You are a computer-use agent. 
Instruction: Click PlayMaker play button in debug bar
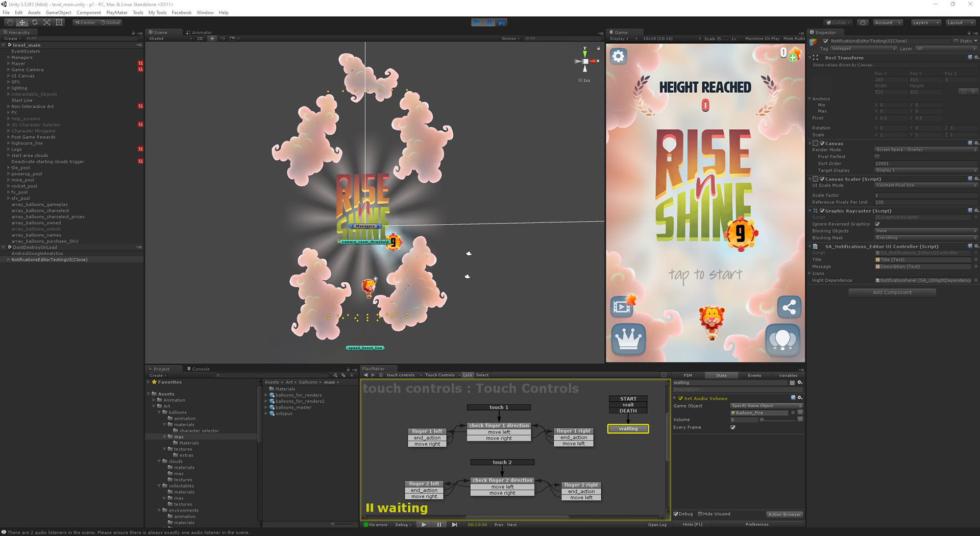point(424,524)
